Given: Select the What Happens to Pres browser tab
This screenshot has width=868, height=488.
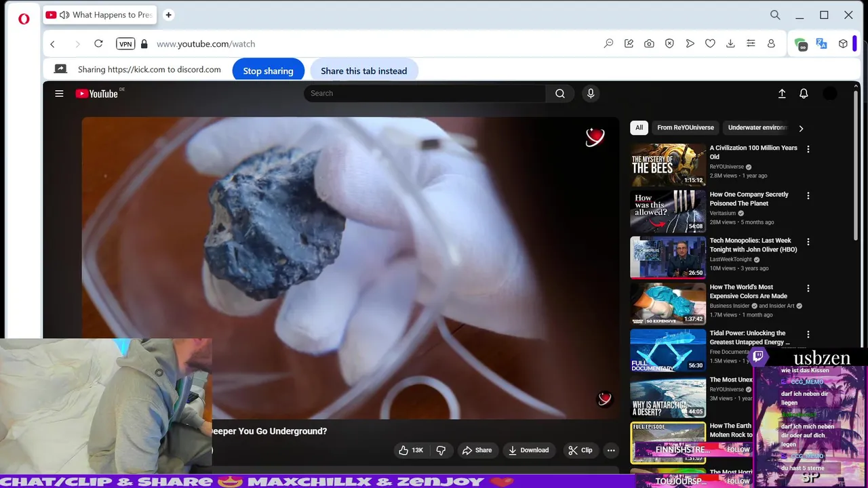Looking at the screenshot, I should click(98, 15).
